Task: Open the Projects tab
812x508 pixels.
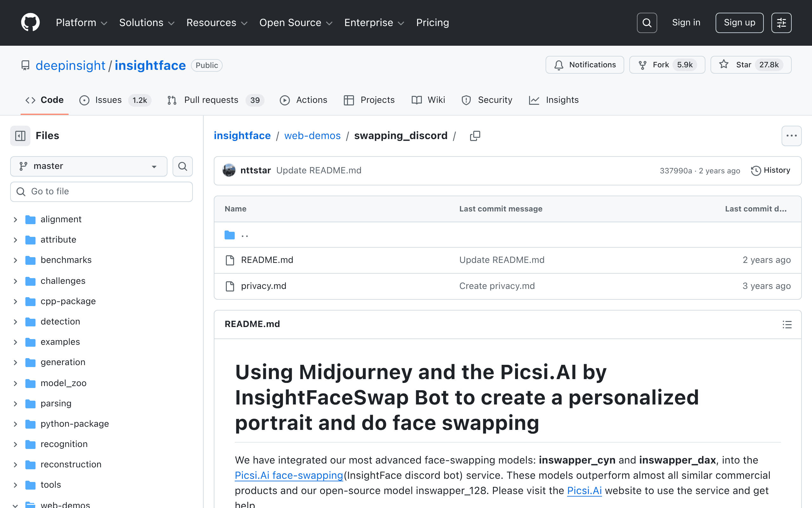Action: (369, 100)
